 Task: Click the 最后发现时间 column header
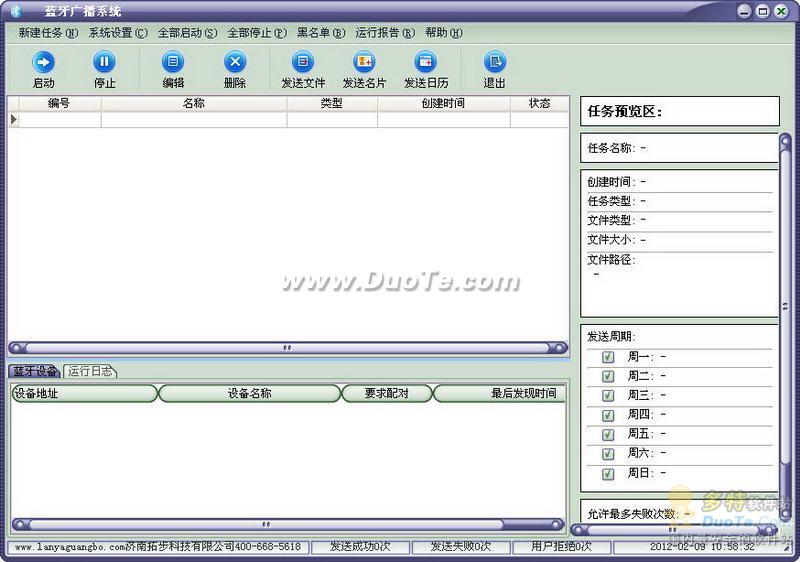click(499, 393)
